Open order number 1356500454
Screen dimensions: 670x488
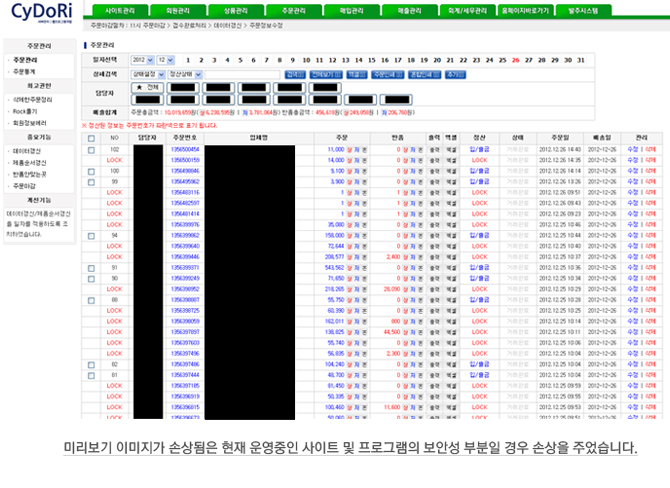[x=185, y=149]
